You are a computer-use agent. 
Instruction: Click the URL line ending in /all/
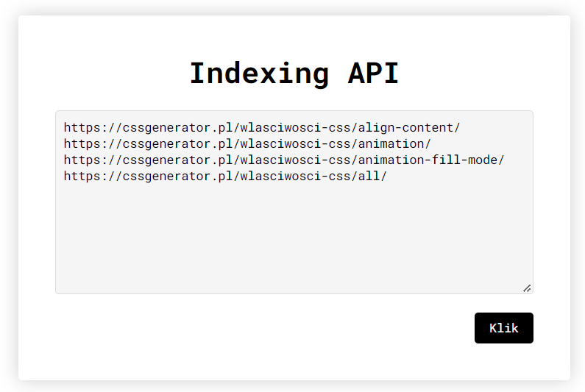click(x=225, y=176)
